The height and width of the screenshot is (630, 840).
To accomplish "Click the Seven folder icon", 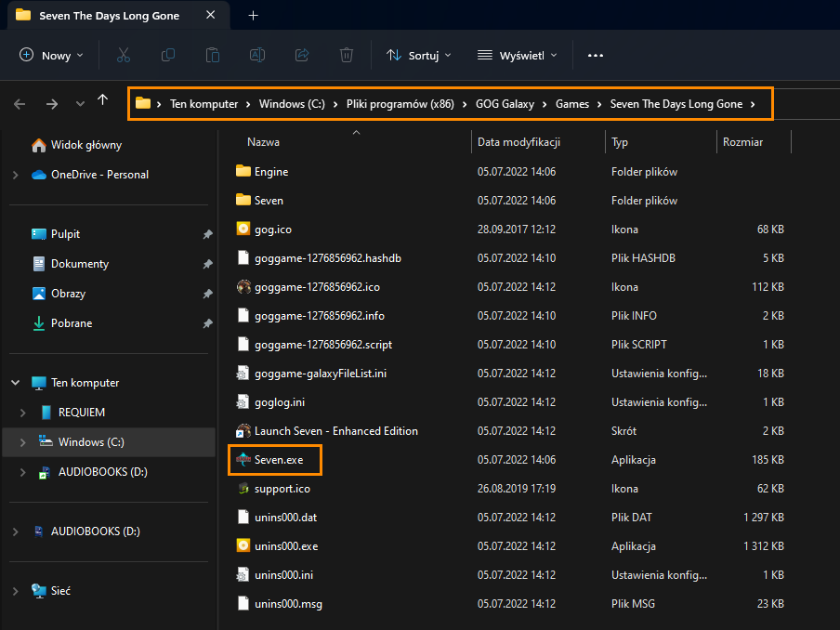I will point(243,200).
